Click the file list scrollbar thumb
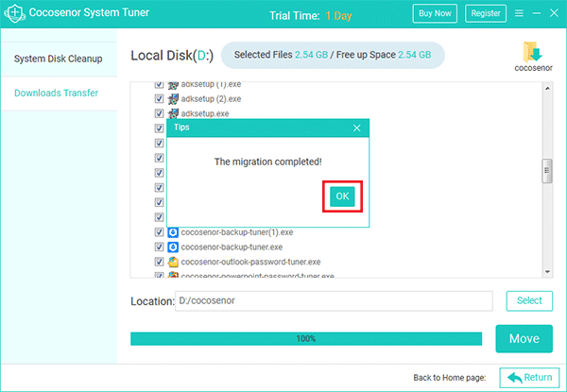 547,171
